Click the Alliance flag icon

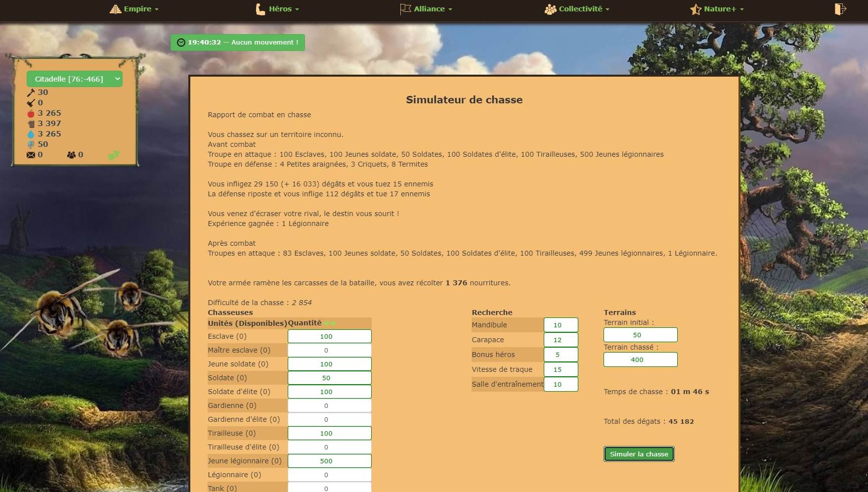coord(405,9)
